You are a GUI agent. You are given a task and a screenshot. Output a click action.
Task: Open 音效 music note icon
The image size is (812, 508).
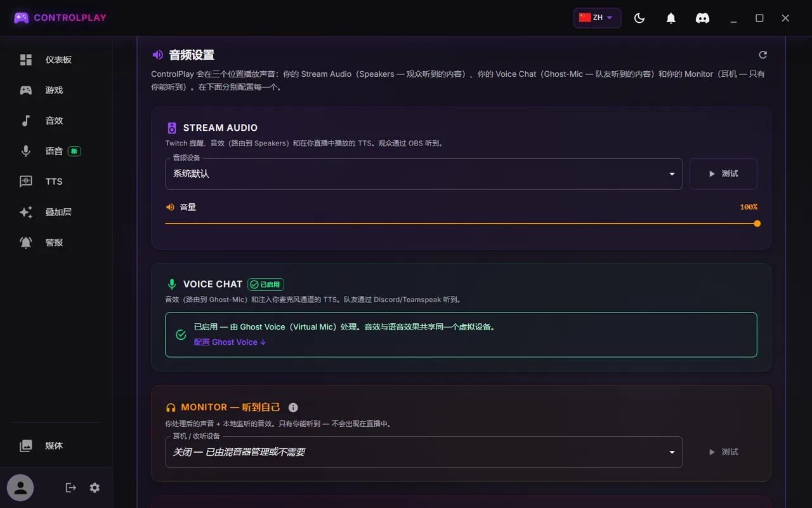(x=26, y=121)
